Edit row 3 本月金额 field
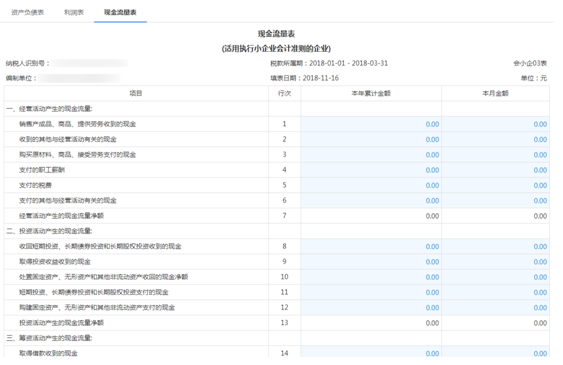This screenshot has height=365, width=563. click(495, 155)
